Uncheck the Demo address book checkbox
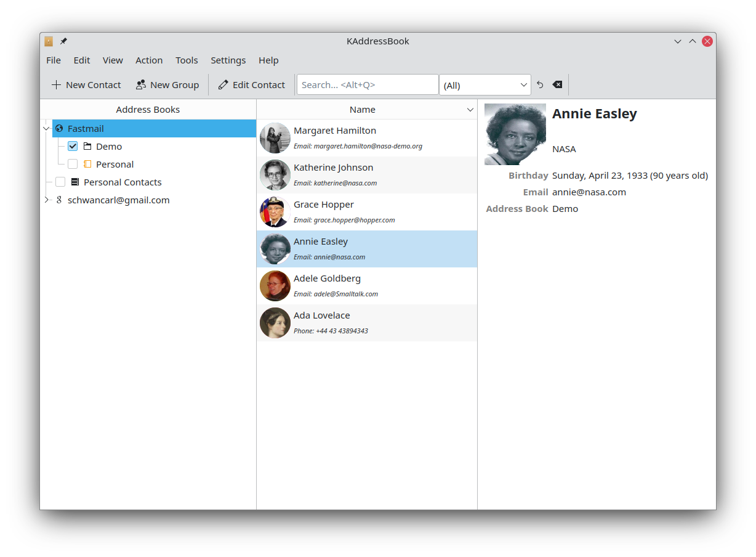Image resolution: width=756 pixels, height=557 pixels. [x=73, y=147]
